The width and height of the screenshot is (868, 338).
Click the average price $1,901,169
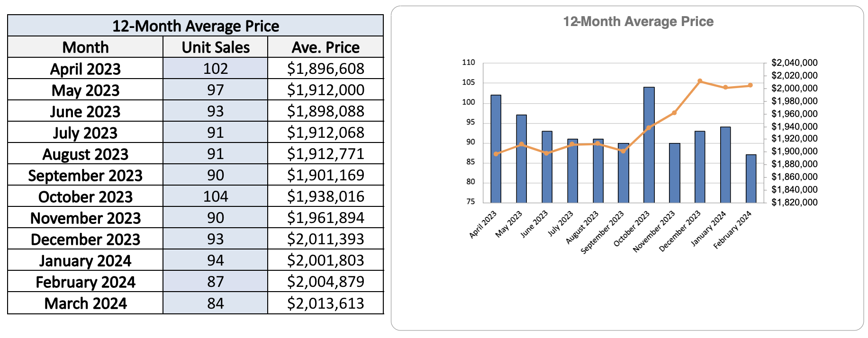pyautogui.click(x=325, y=175)
